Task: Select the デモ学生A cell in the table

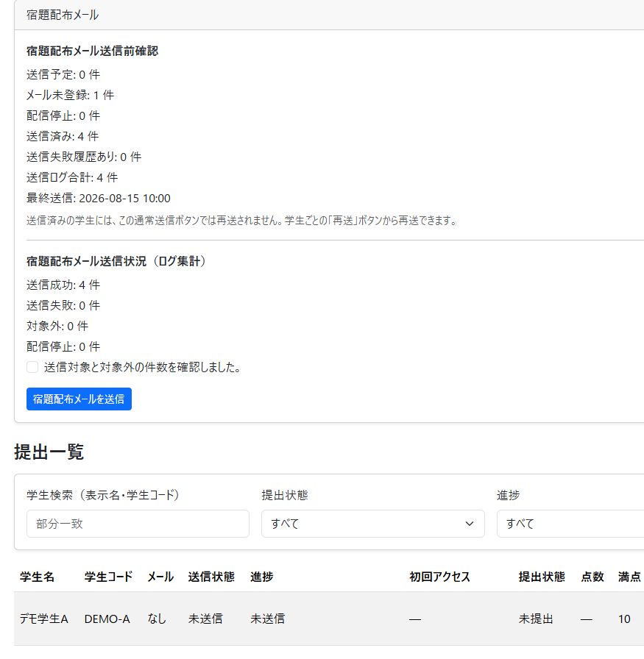Action: [x=43, y=619]
